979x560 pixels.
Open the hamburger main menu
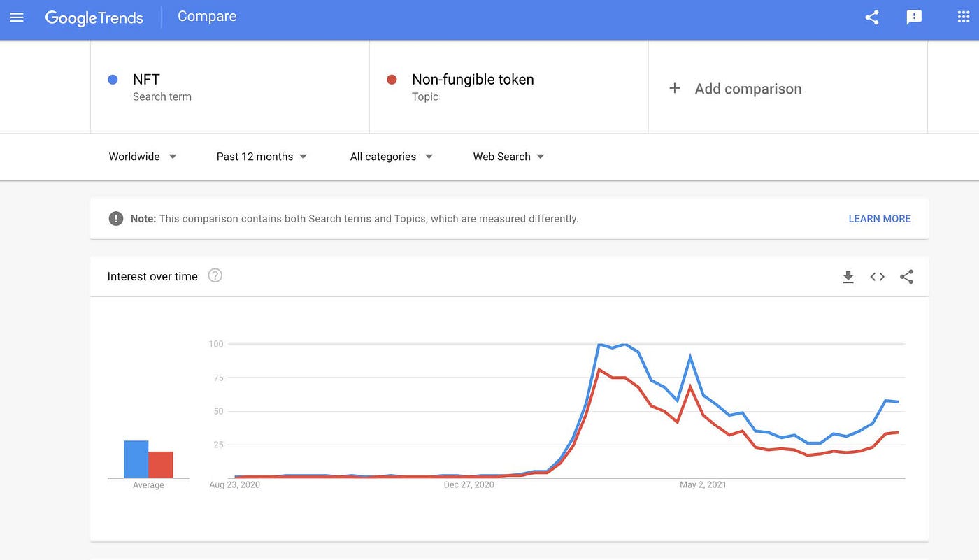(17, 17)
